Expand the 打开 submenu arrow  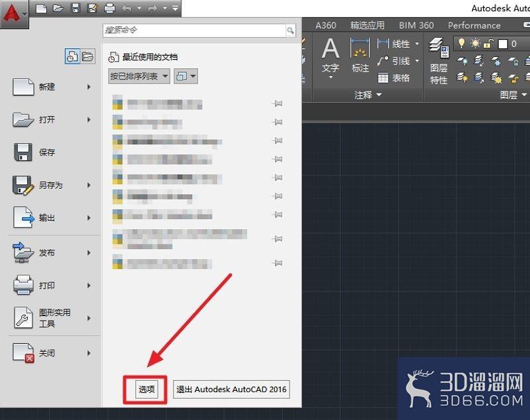(x=89, y=120)
